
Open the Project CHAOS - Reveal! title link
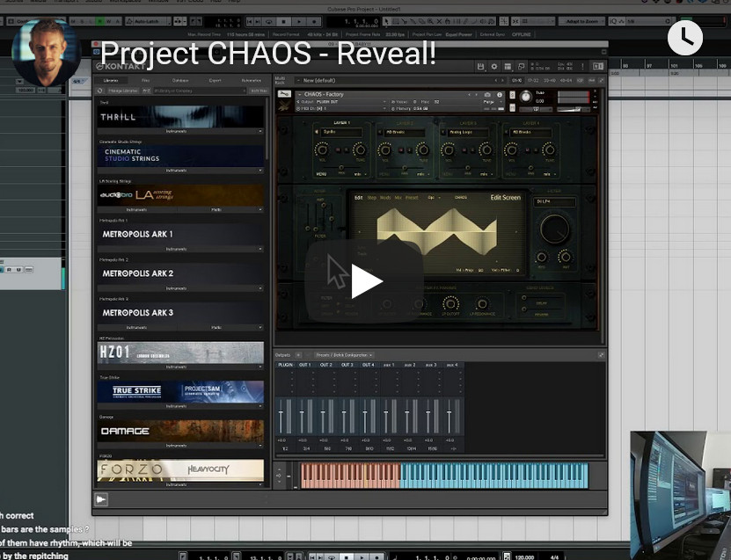268,53
